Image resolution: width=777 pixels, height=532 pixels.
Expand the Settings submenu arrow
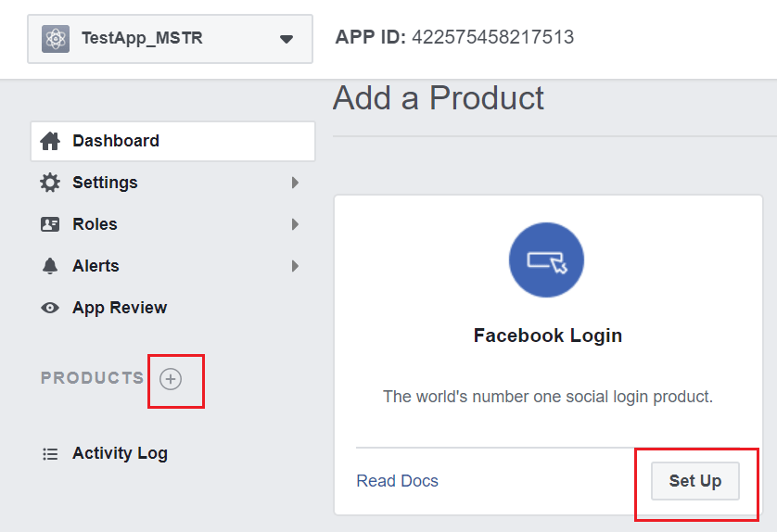click(x=296, y=183)
